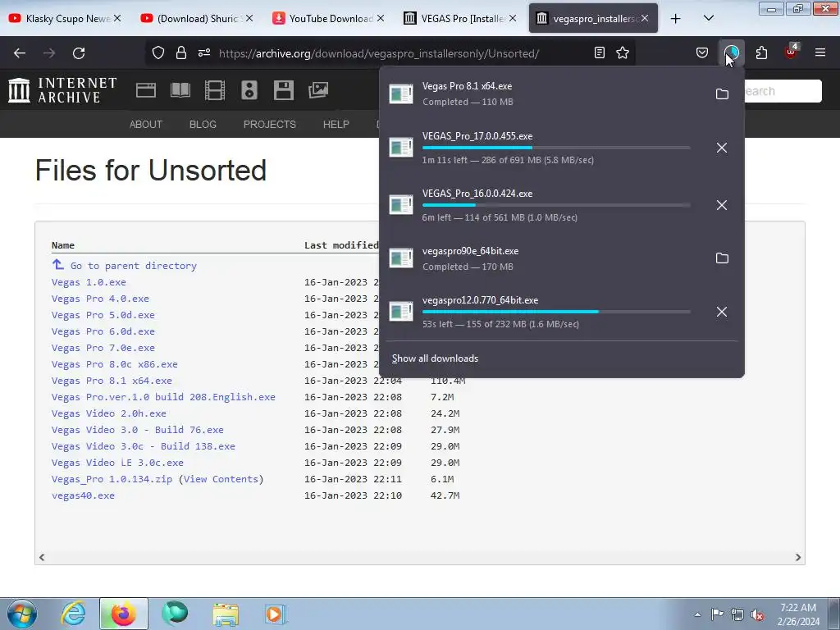
Task: Download Vegas Video 2.0h.exe
Action: [x=109, y=413]
